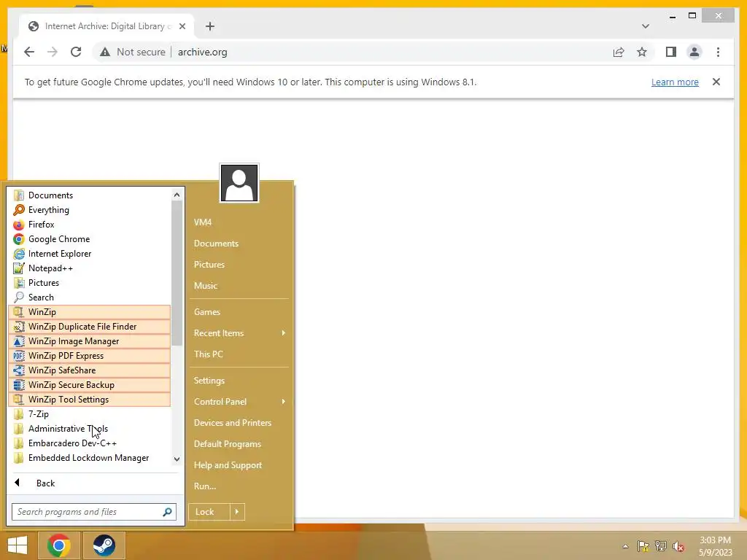Click the network icon in system tray
Viewport: 747px width, 560px height.
coord(661,546)
